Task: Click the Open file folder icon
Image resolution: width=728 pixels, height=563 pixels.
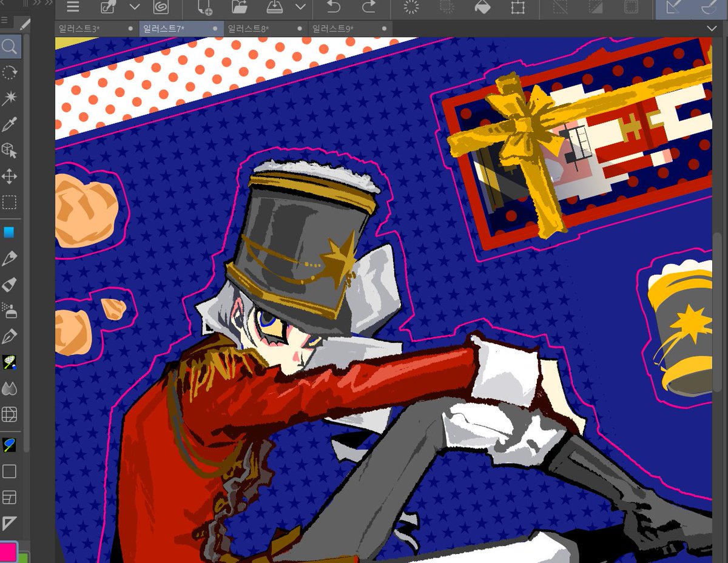Action: pyautogui.click(x=240, y=7)
